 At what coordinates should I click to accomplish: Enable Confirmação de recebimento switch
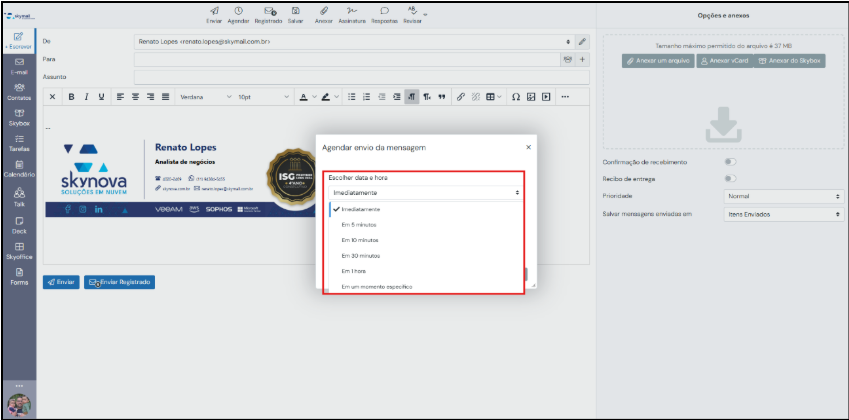click(x=731, y=162)
